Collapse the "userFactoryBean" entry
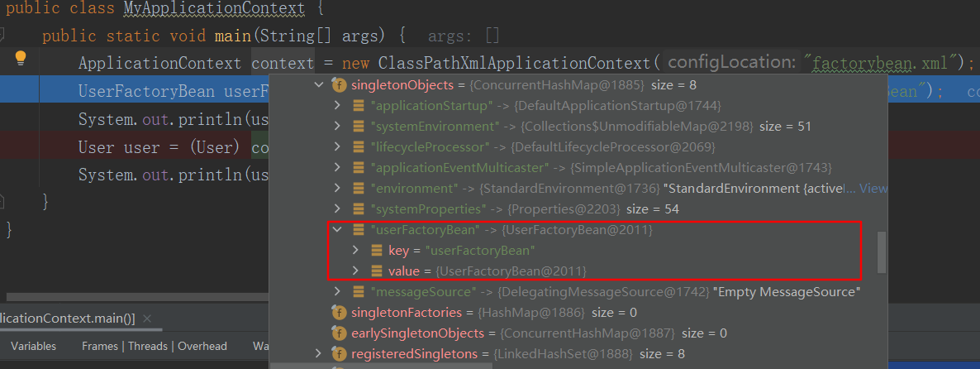980x369 pixels. pyautogui.click(x=337, y=229)
